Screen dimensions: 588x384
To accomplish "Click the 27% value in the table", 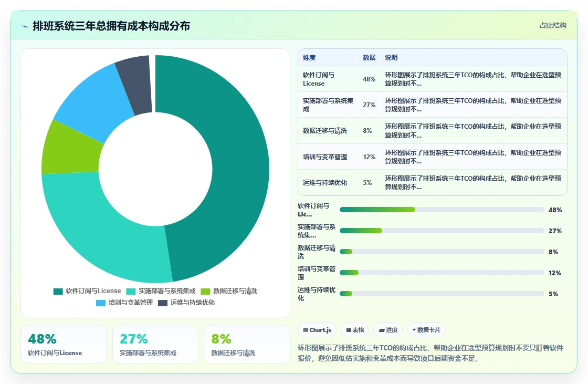I will click(x=370, y=105).
